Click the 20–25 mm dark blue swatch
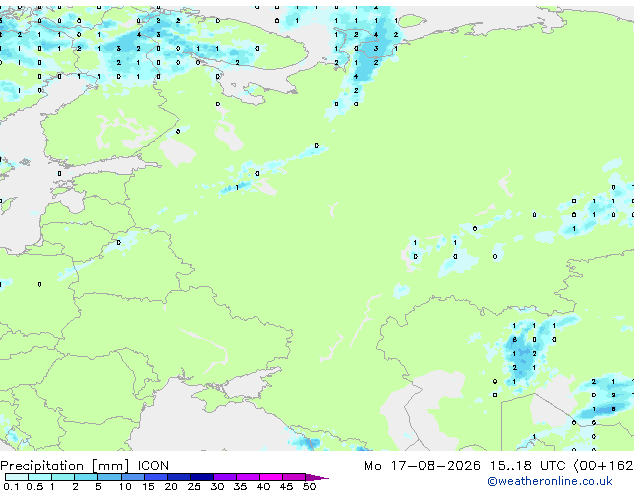 (179, 477)
